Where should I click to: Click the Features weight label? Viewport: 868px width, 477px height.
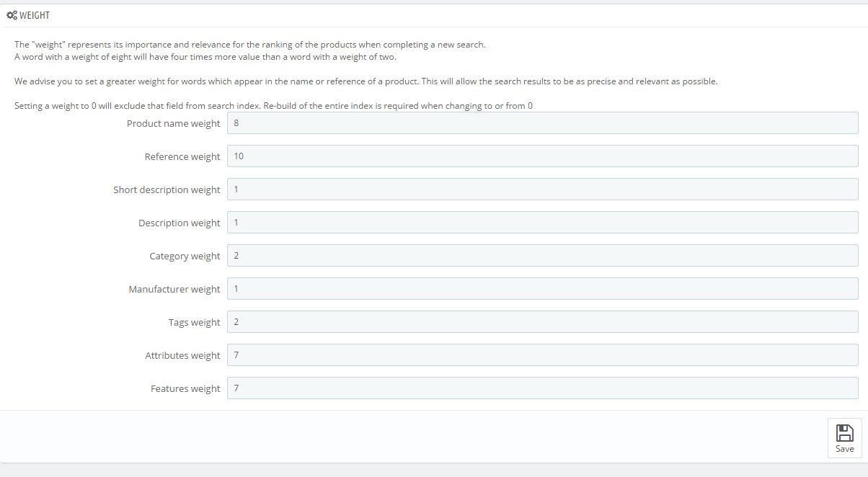[x=185, y=389]
